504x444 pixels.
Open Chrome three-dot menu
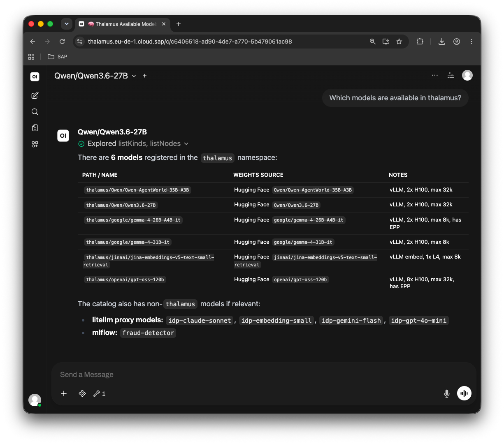coord(471,42)
